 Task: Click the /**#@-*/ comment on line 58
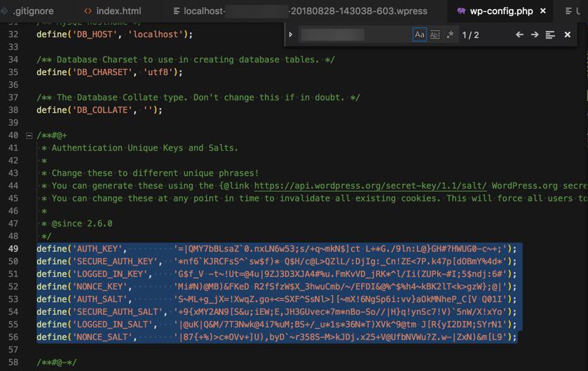click(x=56, y=363)
